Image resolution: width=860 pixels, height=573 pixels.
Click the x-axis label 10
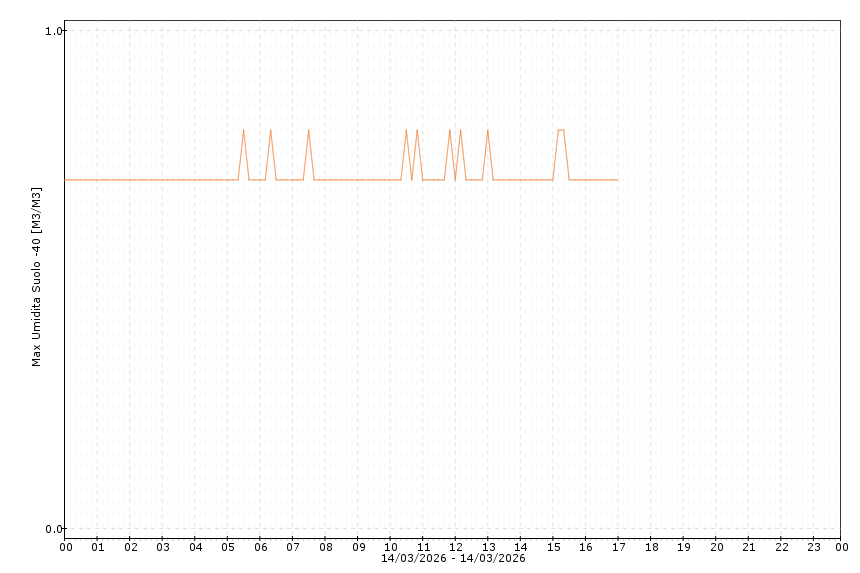[390, 547]
